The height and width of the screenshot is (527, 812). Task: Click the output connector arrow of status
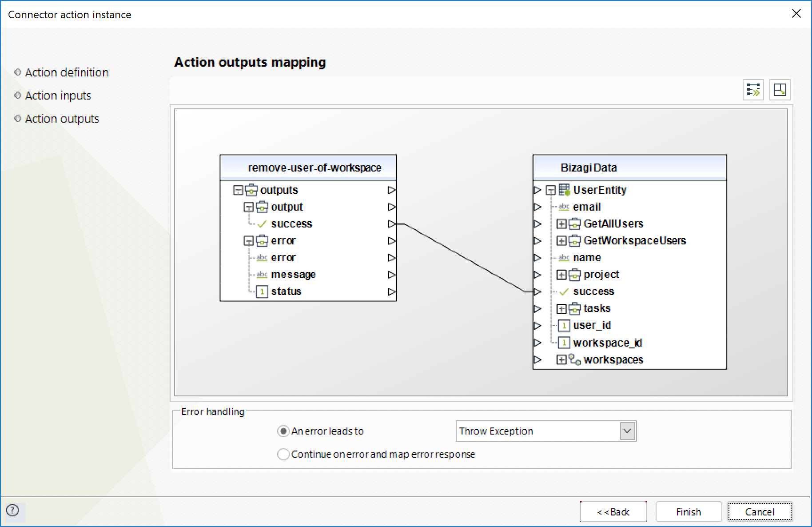(x=392, y=291)
